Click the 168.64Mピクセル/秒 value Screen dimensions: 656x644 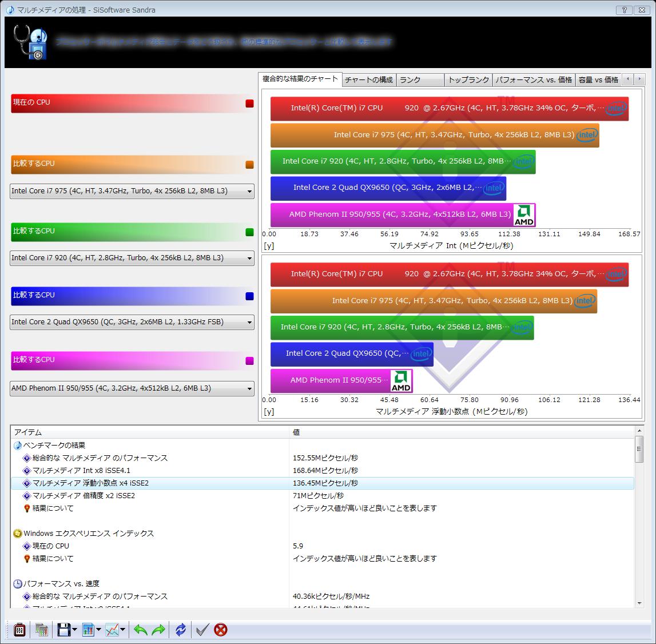pos(325,470)
